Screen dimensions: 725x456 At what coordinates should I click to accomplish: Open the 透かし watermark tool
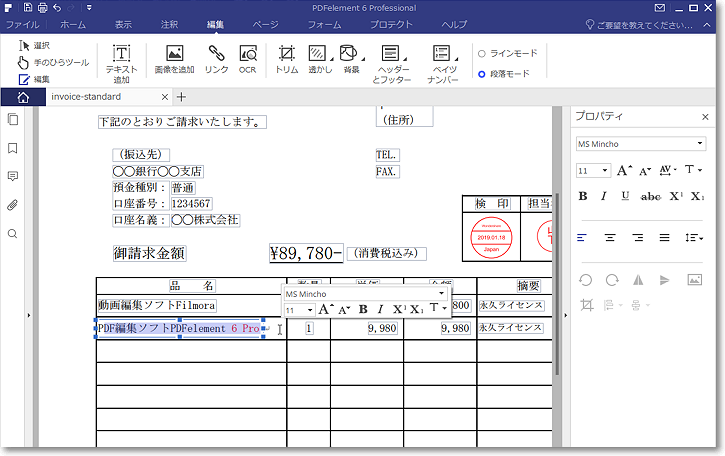pyautogui.click(x=320, y=60)
